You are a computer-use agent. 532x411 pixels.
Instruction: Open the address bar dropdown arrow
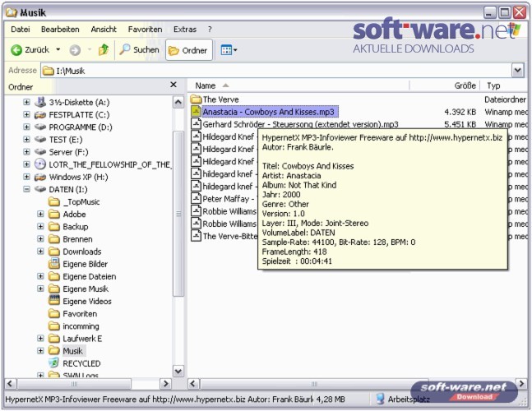pos(517,71)
